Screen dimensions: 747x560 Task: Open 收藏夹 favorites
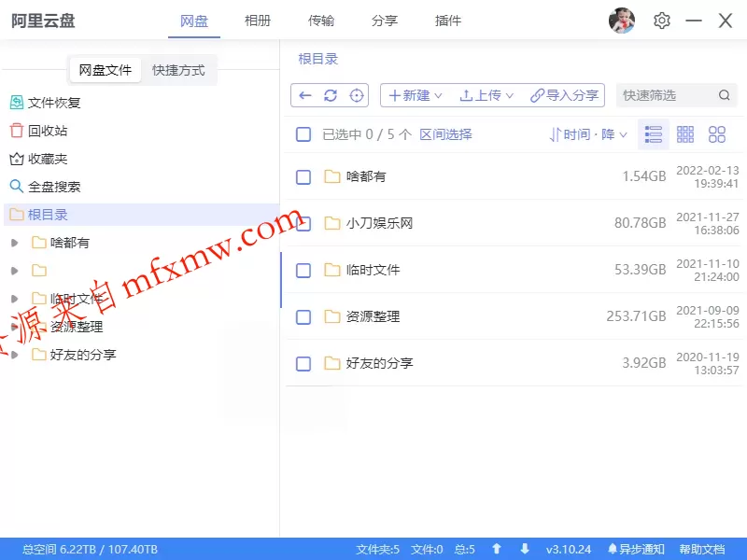(38, 159)
